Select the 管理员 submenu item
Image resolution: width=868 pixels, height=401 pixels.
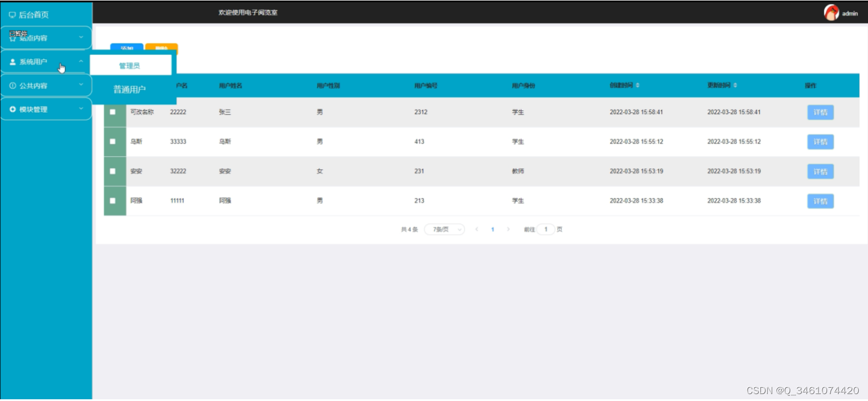[x=130, y=66]
